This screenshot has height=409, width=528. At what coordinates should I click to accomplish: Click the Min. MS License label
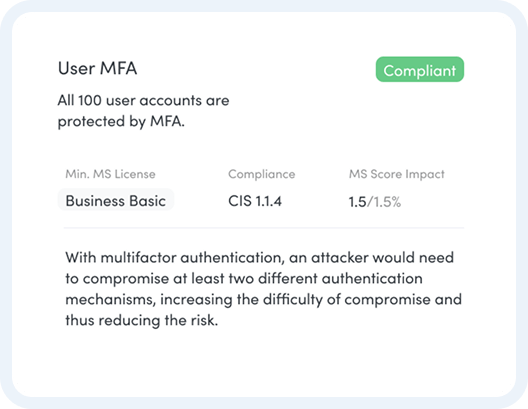tap(110, 174)
